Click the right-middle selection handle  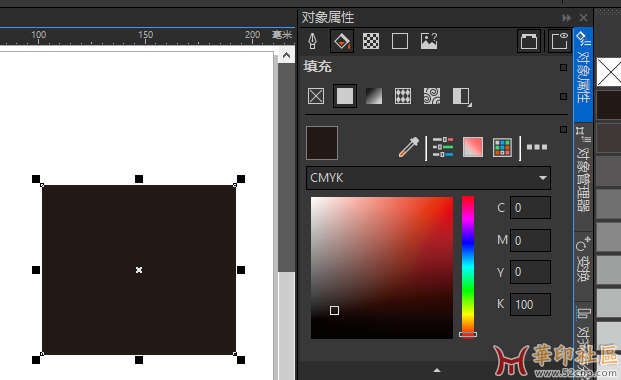241,270
